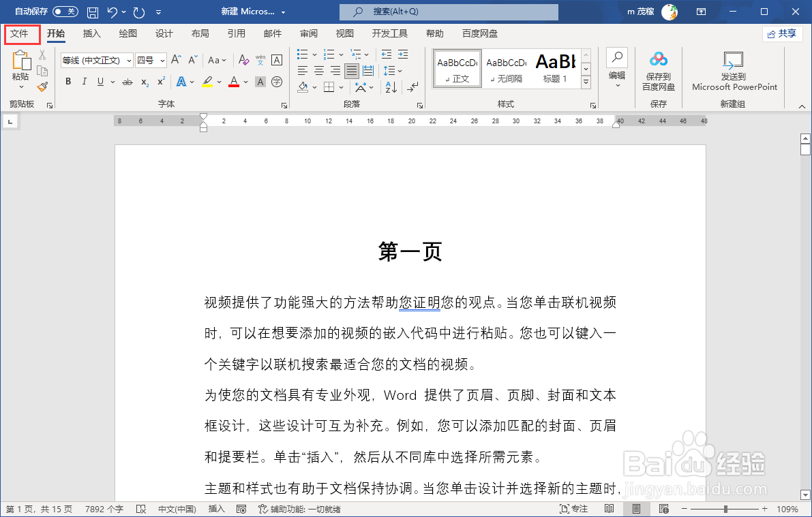Viewport: 812px width, 517px height.
Task: Apply the No Spacing style
Action: 507,69
